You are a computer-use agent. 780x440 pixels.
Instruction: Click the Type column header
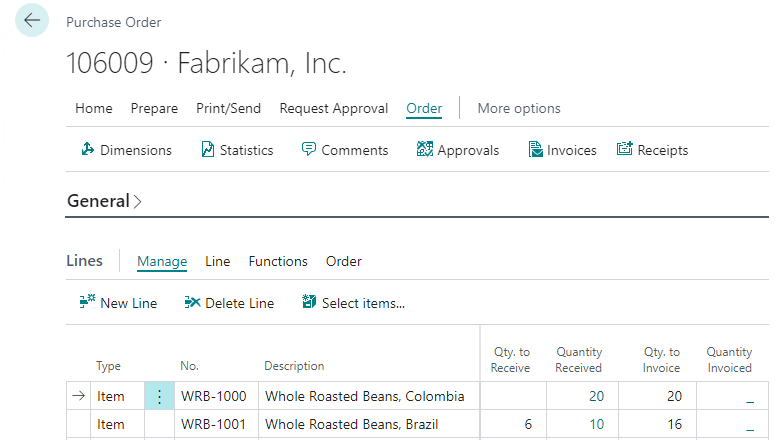108,366
